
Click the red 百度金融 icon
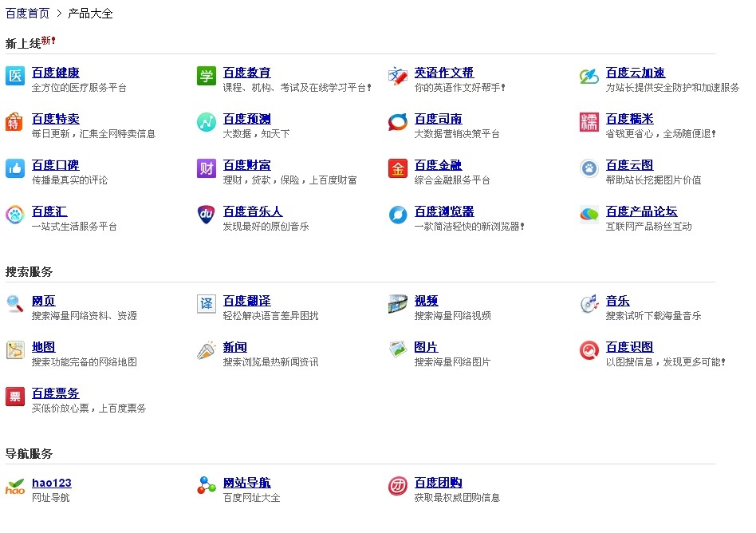pyautogui.click(x=398, y=168)
